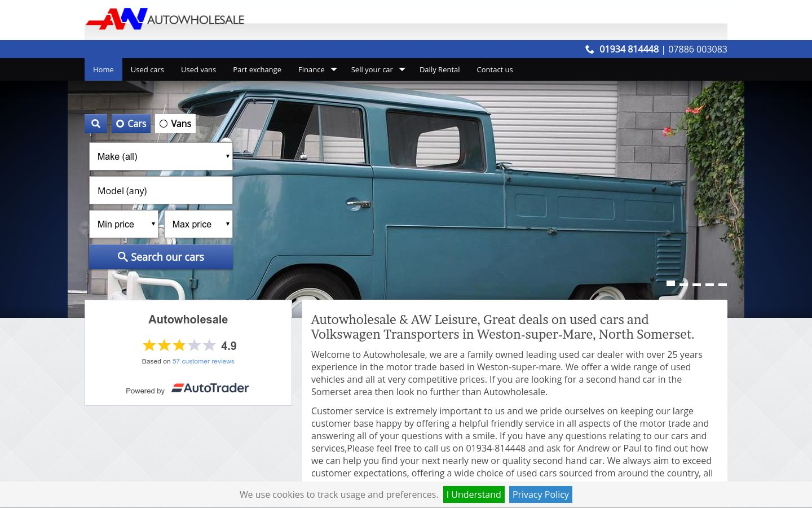
Task: Click the star rating graphic
Action: click(x=179, y=345)
